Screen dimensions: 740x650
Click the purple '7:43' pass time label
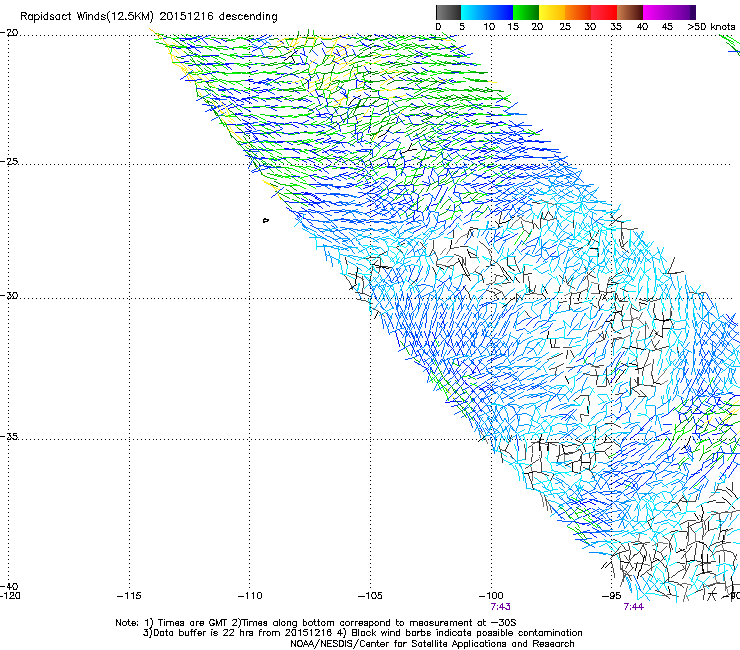point(500,607)
